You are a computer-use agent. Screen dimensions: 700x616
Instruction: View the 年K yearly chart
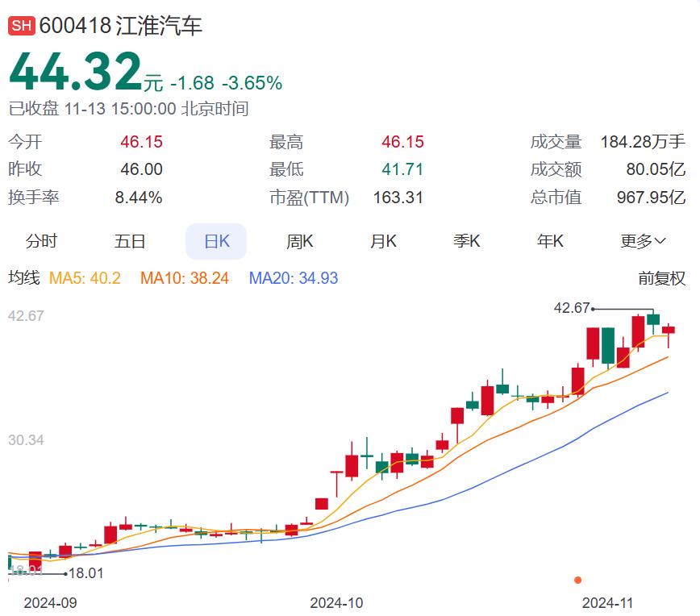[550, 241]
